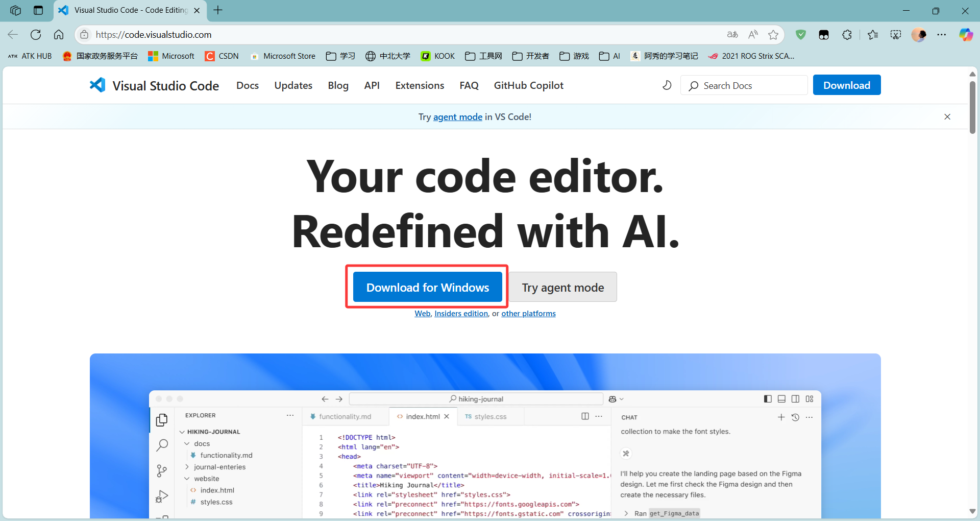980x521 pixels.
Task: Click the VS Code preview screenshot image
Action: [485, 436]
